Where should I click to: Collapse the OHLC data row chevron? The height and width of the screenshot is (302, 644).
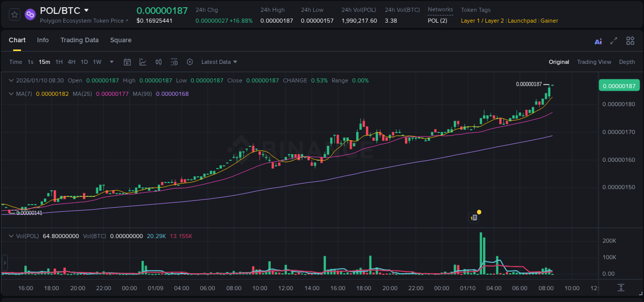[x=11, y=80]
